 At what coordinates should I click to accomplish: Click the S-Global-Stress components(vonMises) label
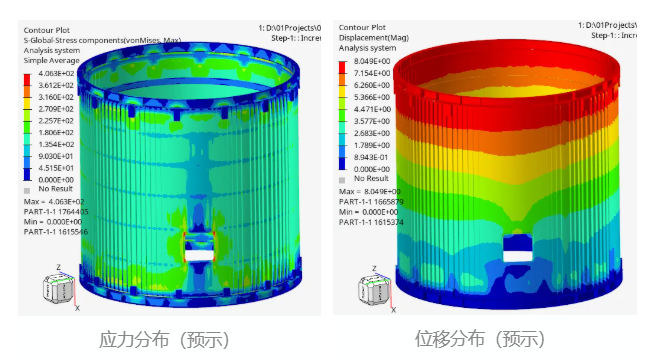tap(102, 40)
